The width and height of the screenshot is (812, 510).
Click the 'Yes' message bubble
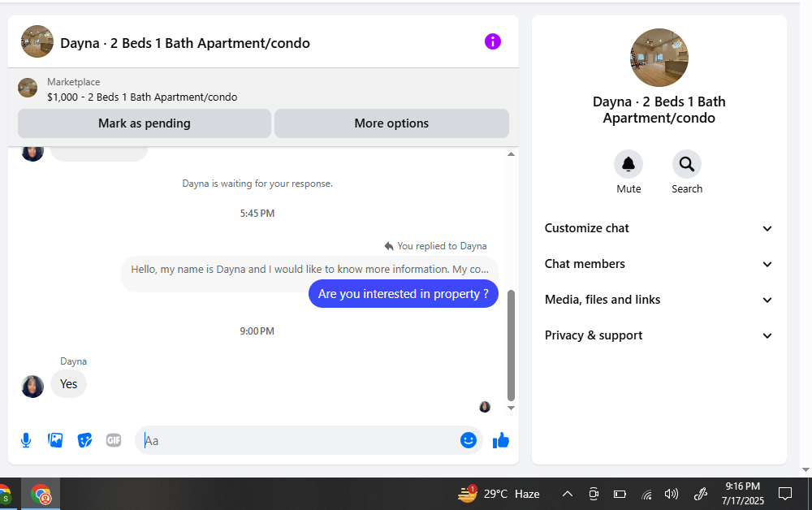[x=68, y=384]
